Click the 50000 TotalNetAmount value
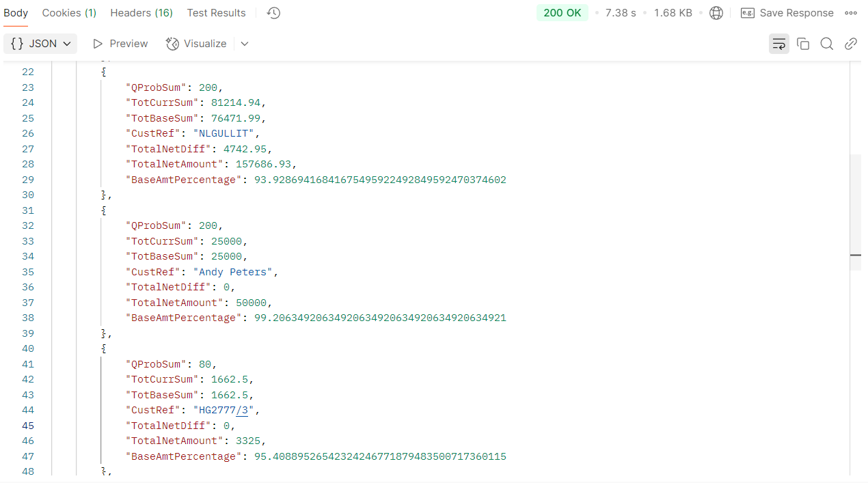Screen dimensions: 868x483 [251, 303]
